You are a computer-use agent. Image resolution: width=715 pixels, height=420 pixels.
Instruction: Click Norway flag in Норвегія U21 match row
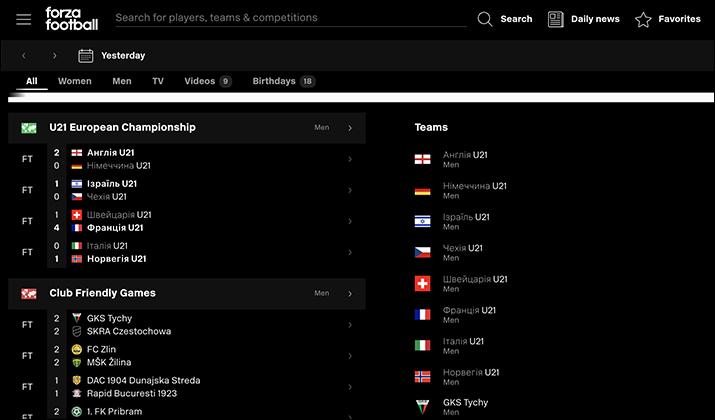[x=77, y=259]
